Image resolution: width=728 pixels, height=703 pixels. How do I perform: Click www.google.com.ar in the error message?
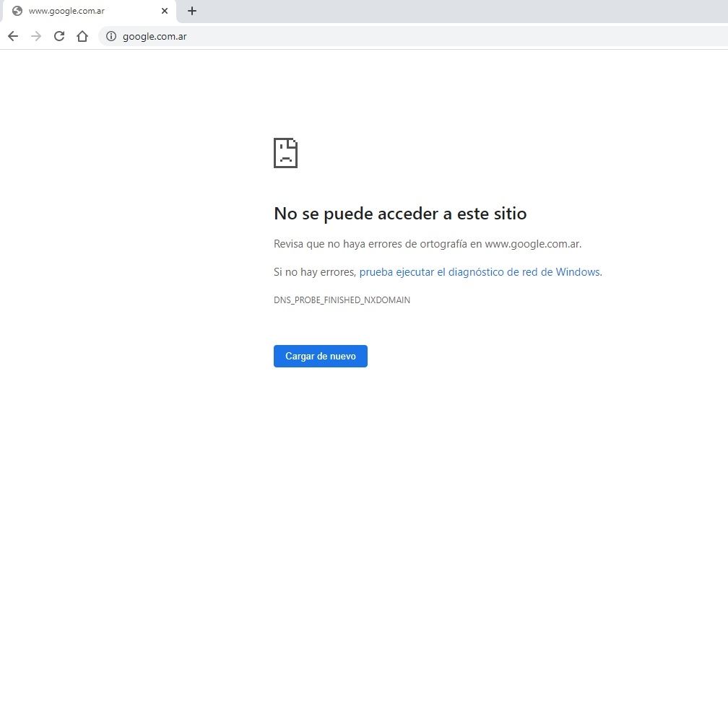[x=532, y=244]
